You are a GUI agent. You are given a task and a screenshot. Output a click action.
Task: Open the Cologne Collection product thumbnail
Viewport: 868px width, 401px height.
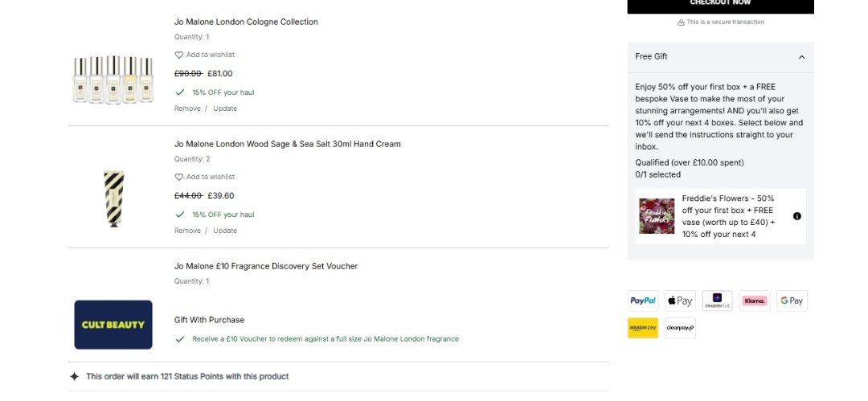(113, 79)
